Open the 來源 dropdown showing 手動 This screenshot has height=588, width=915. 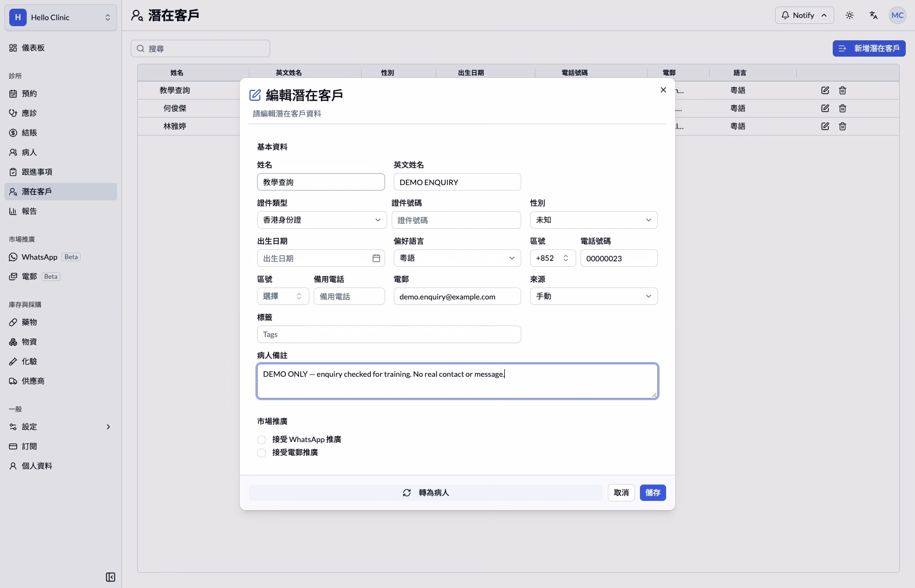tap(594, 296)
